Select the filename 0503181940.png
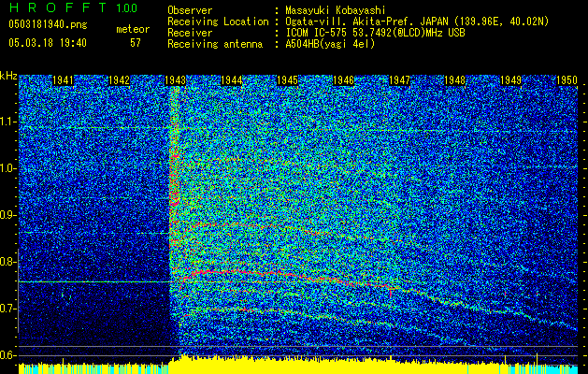This screenshot has width=588, height=374. (x=48, y=25)
